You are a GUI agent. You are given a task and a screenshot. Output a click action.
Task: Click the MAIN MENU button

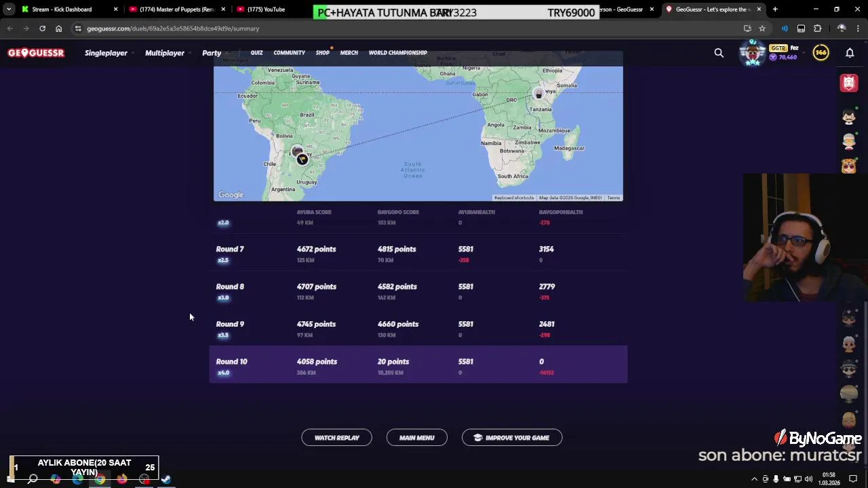(417, 438)
